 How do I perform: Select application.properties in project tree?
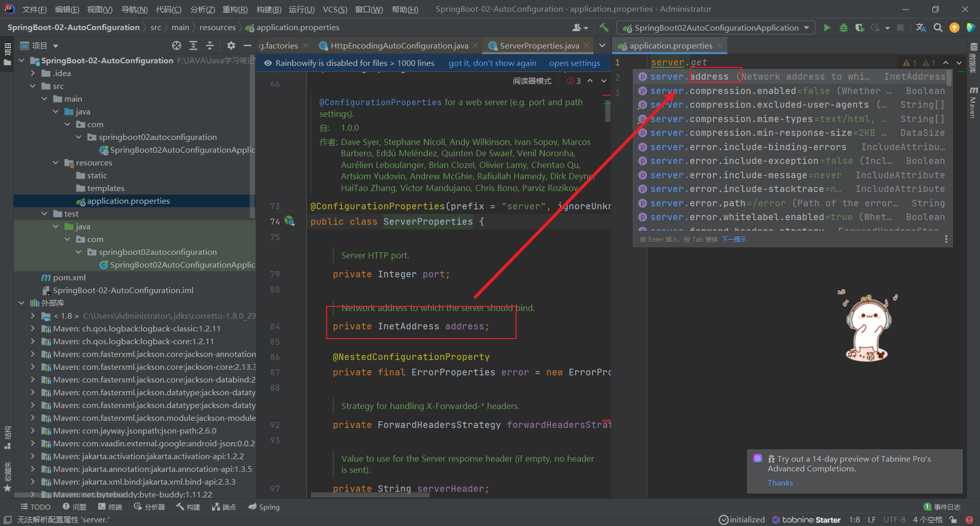point(128,201)
